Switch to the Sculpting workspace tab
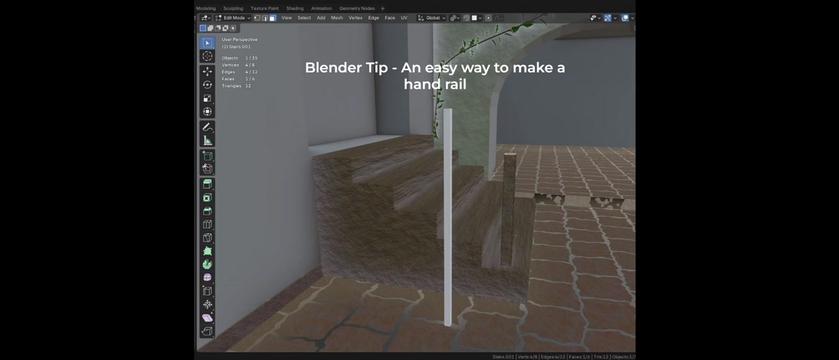The image size is (839, 360). pos(233,9)
